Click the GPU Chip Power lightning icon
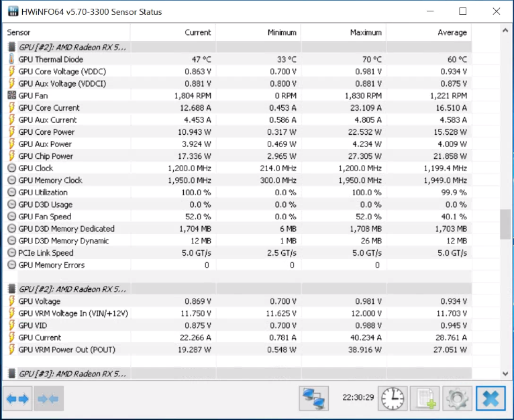 pyautogui.click(x=11, y=156)
